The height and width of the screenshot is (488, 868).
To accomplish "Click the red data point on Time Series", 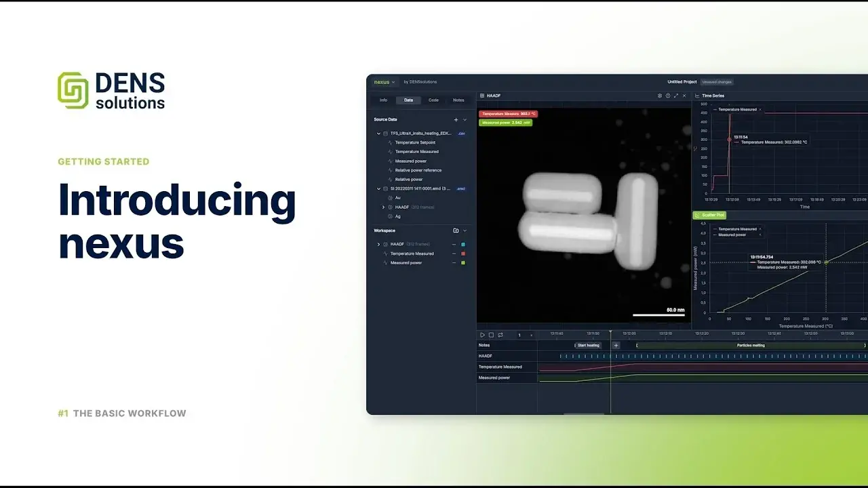I will (x=730, y=140).
